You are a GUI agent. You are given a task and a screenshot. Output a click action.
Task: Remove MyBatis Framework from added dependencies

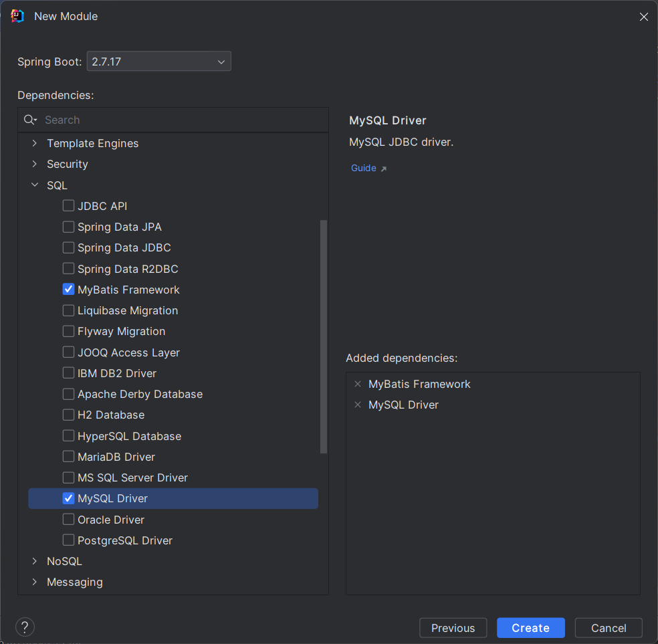pos(358,384)
